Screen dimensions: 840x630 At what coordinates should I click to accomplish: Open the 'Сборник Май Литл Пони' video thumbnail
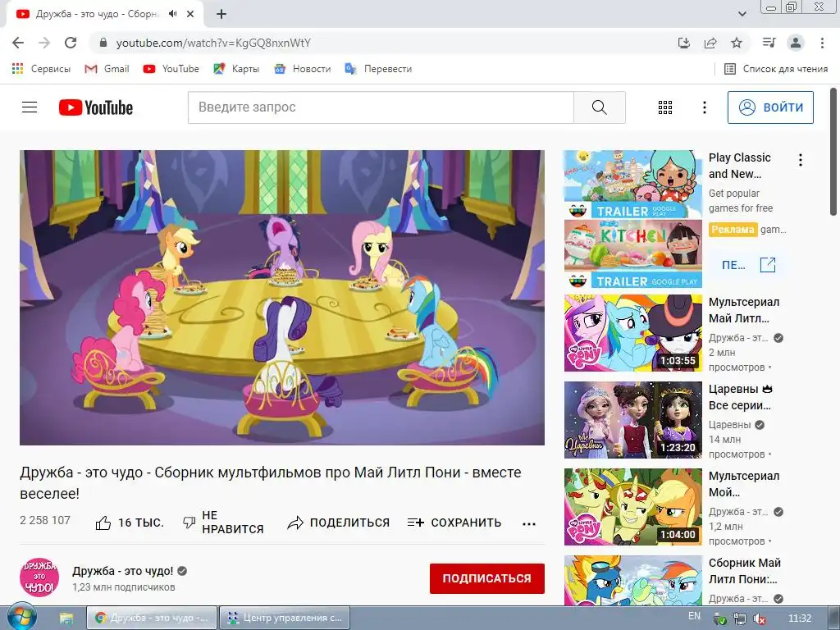[x=632, y=581]
